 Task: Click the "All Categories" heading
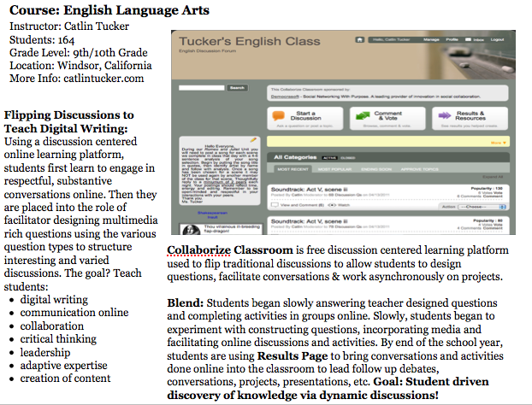tap(295, 157)
